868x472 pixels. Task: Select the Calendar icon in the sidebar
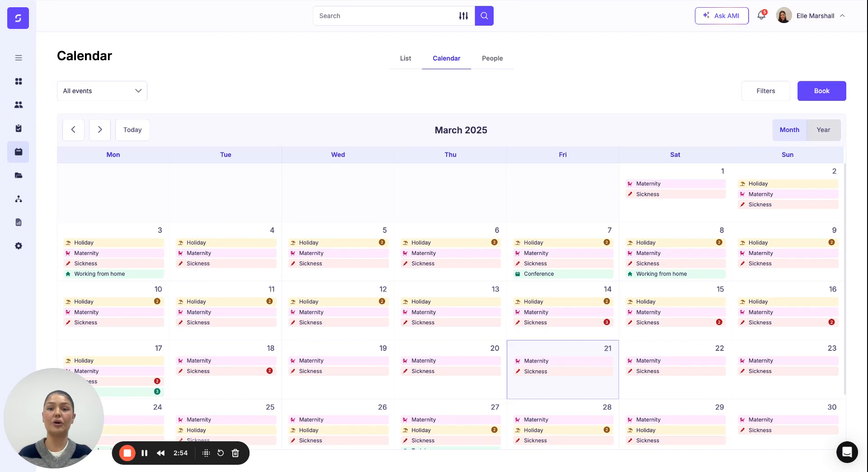(x=18, y=152)
